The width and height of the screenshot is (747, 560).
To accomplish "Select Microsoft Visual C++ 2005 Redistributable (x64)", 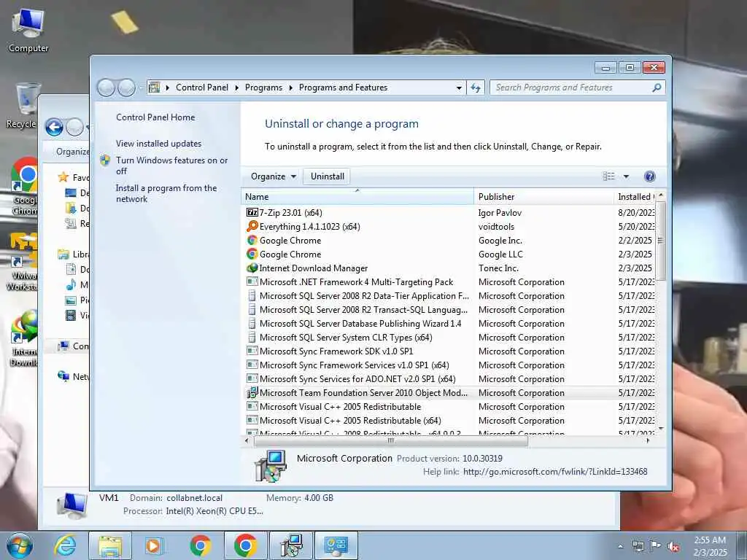I will coord(350,421).
